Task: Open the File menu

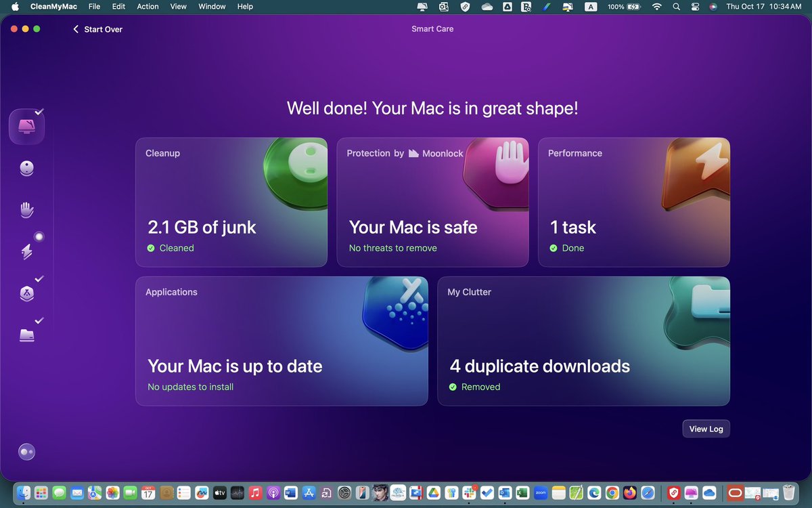Action: [94, 6]
